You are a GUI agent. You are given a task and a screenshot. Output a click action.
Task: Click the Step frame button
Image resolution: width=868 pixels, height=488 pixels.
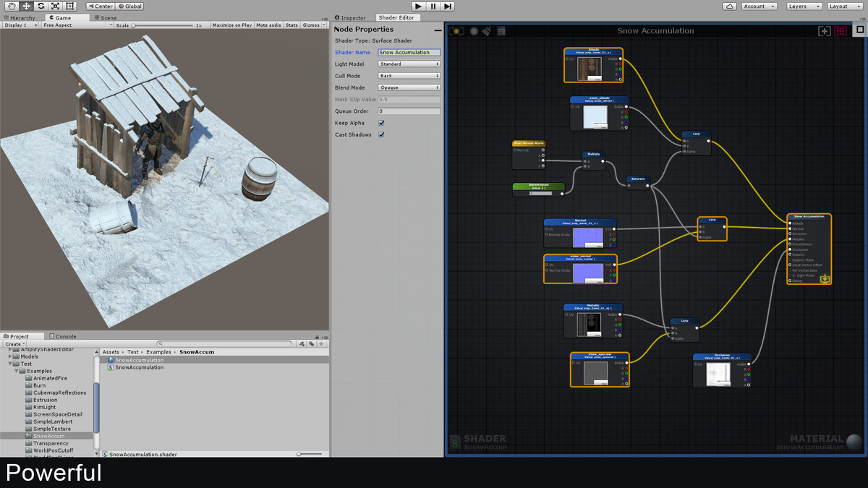tap(448, 6)
